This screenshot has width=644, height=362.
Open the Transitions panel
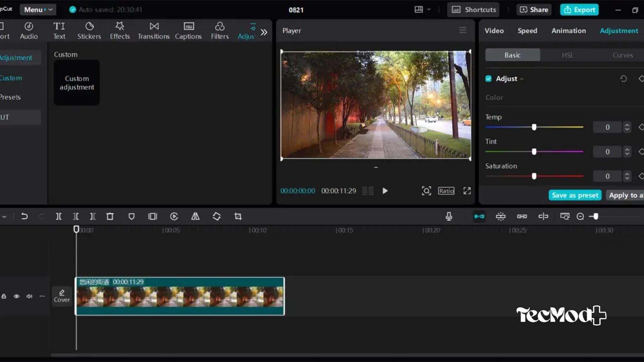(x=153, y=30)
